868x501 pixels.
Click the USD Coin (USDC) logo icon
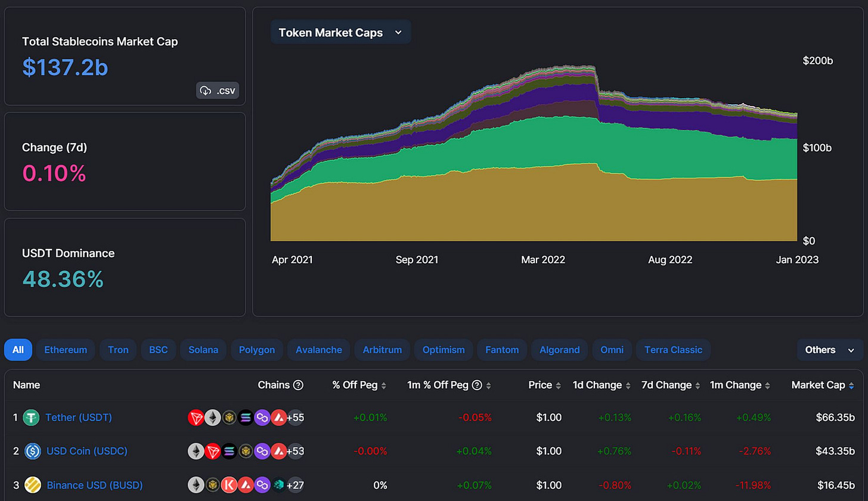tap(32, 451)
